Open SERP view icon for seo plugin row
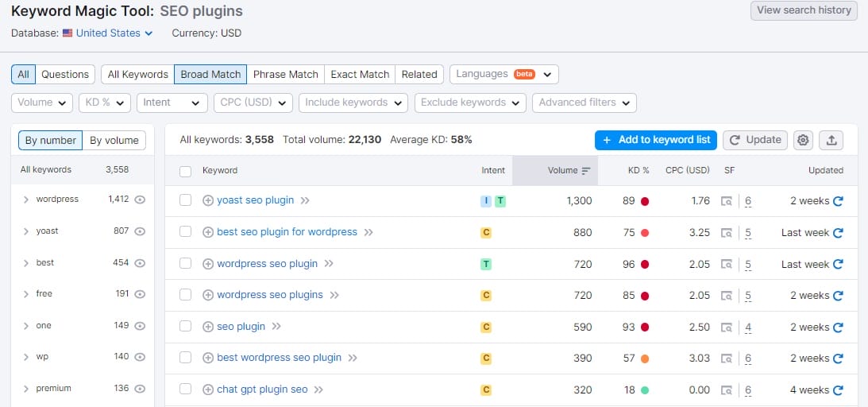 (x=727, y=328)
